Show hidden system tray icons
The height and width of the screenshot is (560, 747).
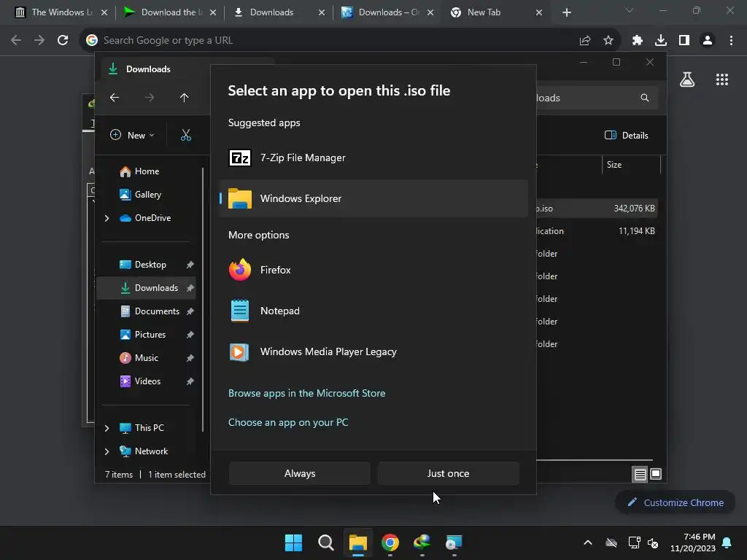[588, 542]
